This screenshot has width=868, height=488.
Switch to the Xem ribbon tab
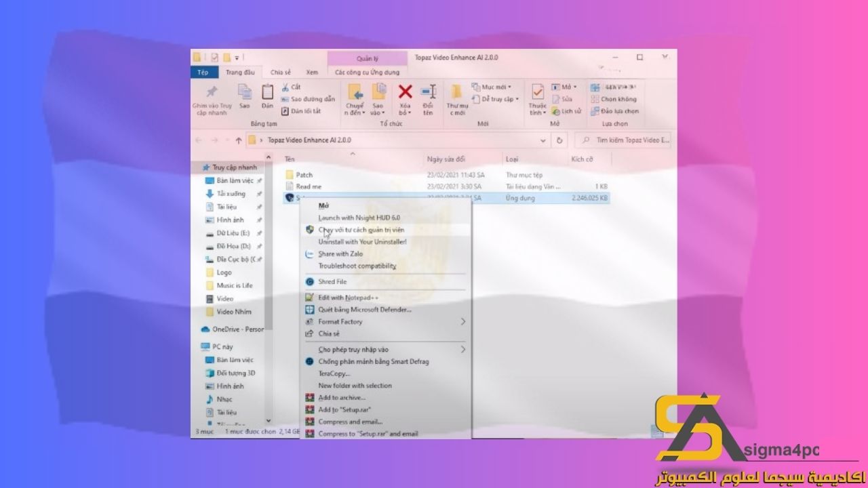(312, 72)
